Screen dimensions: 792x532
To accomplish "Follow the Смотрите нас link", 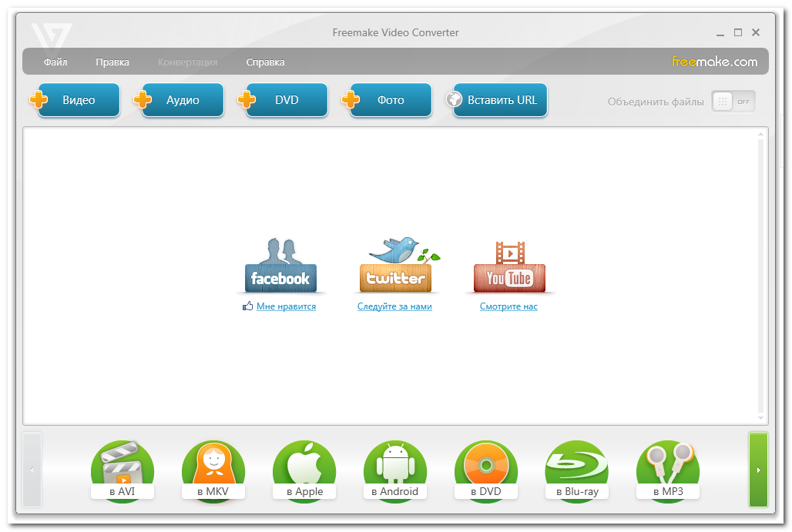I will tap(508, 306).
